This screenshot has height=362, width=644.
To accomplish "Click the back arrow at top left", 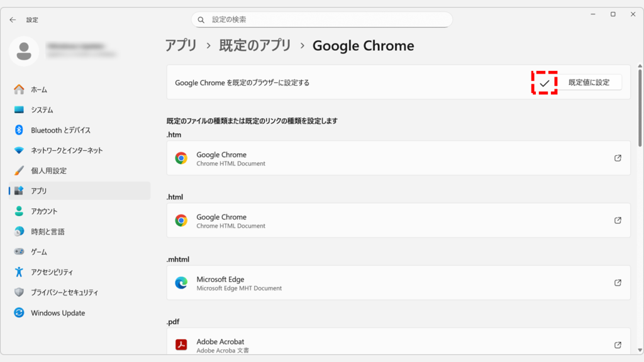I will [13, 19].
